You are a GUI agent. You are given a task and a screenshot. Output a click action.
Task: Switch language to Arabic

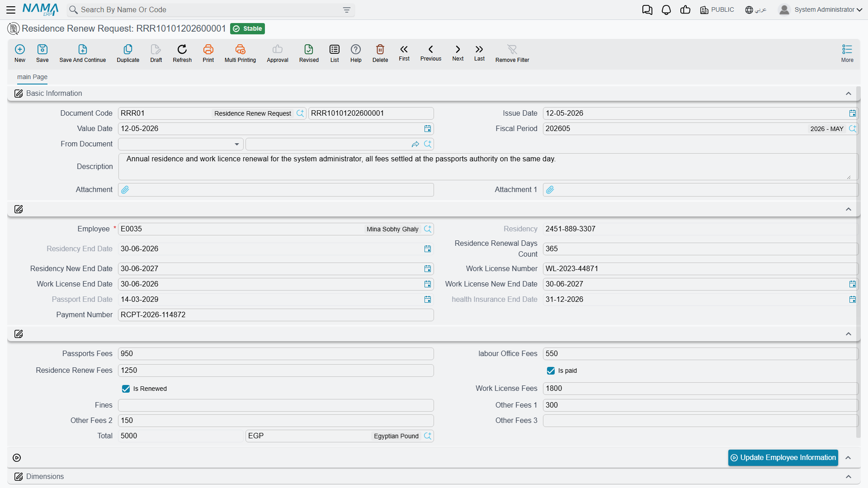pyautogui.click(x=756, y=10)
